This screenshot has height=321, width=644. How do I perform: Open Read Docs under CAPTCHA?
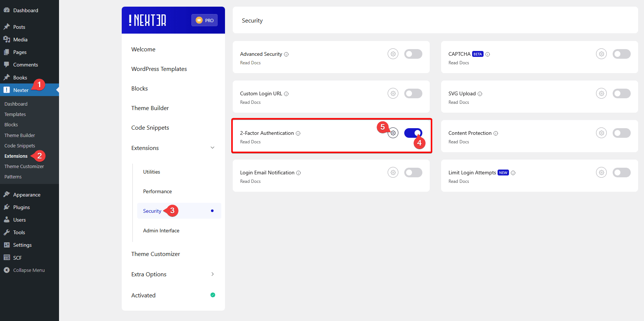coord(459,63)
